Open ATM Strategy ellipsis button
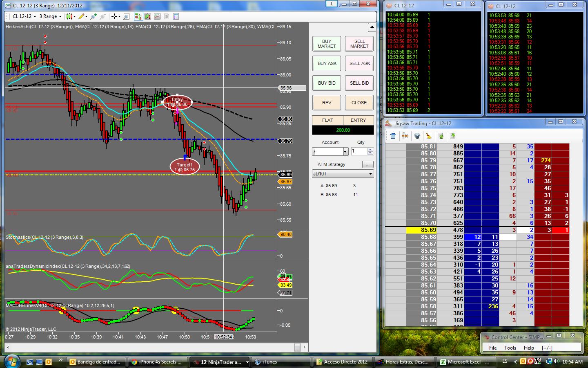This screenshot has width=588, height=368. pyautogui.click(x=368, y=164)
